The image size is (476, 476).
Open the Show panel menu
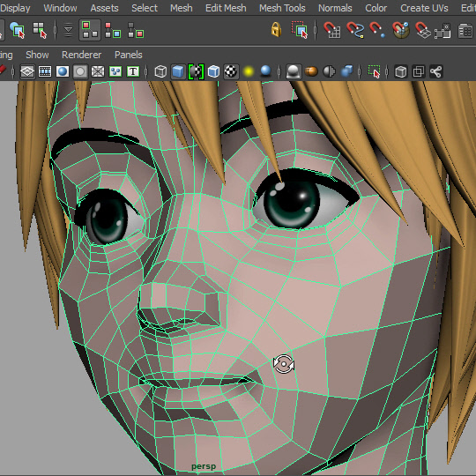pyautogui.click(x=37, y=55)
